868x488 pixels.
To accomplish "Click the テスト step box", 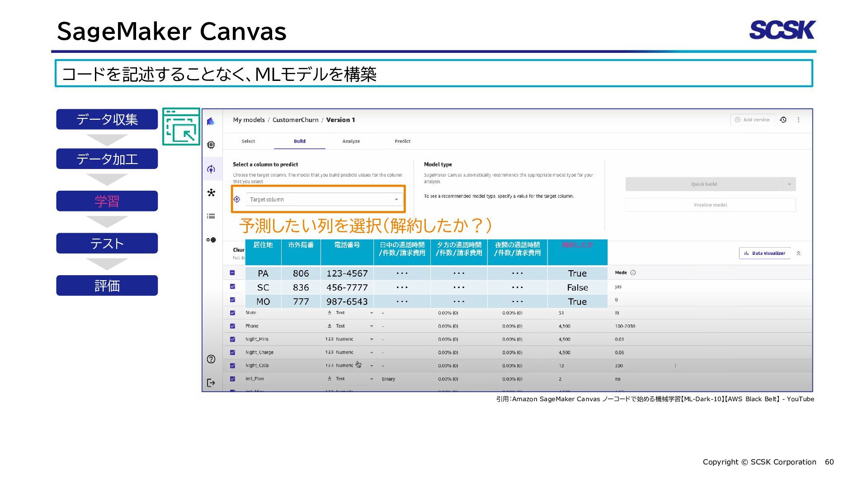I will (x=107, y=243).
